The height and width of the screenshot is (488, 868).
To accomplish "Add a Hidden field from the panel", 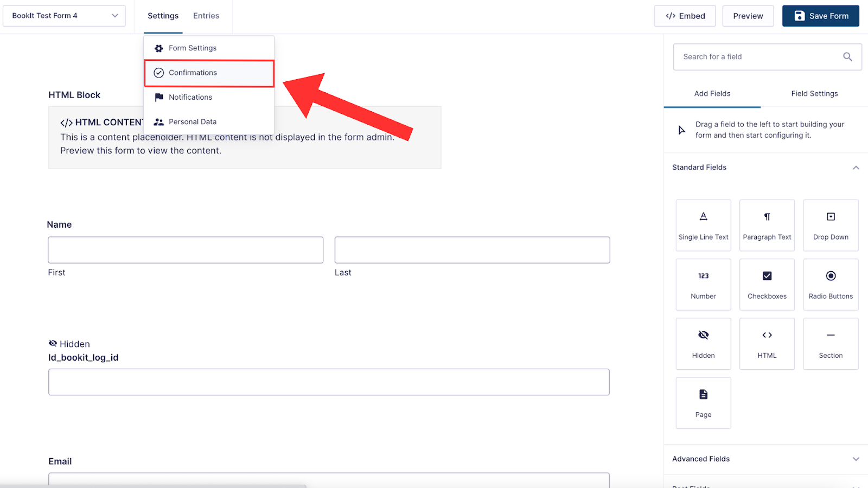I will (703, 344).
